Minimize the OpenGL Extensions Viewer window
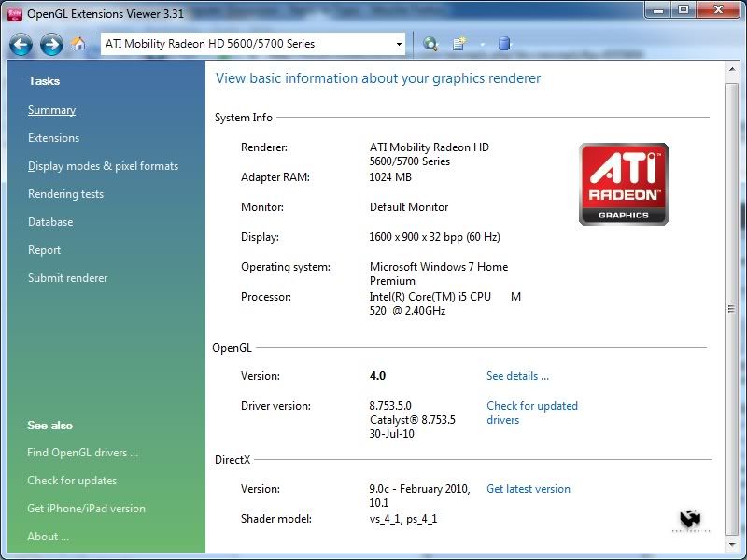This screenshot has width=747, height=560. (x=658, y=9)
